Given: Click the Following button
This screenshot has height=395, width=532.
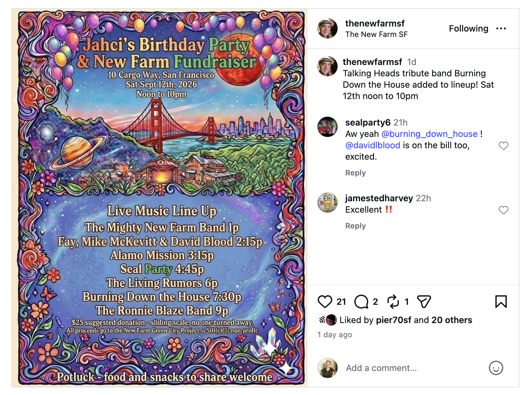Looking at the screenshot, I should tap(469, 28).
